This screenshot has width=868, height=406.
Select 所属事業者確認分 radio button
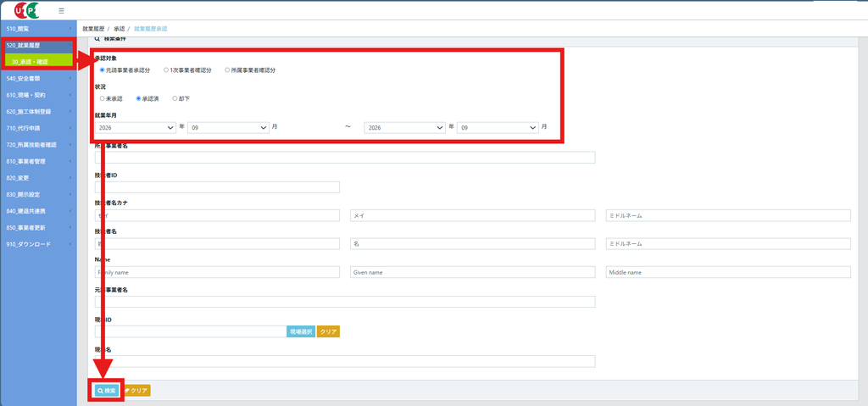click(x=227, y=70)
